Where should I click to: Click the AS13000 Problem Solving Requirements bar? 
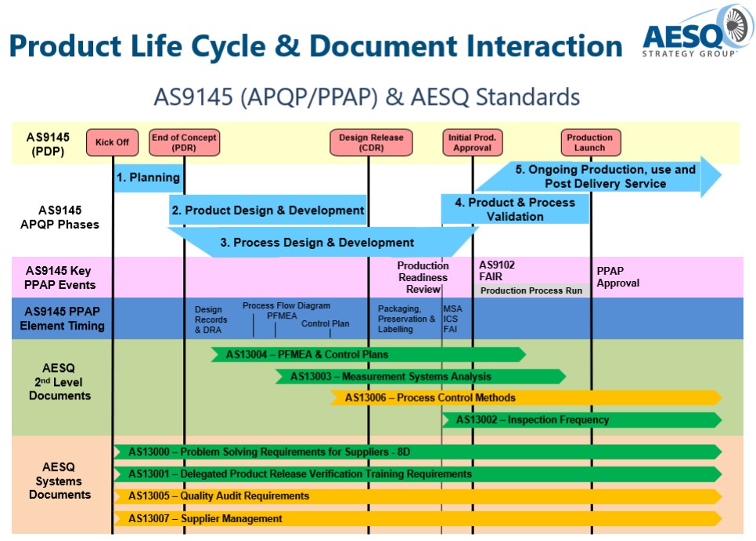click(416, 452)
